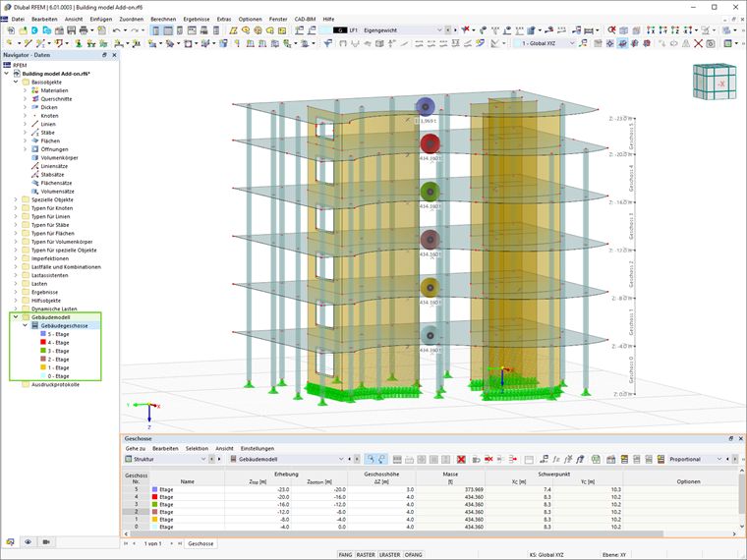Click the Masse cell 373.969 in table
The width and height of the screenshot is (747, 560).
473,488
